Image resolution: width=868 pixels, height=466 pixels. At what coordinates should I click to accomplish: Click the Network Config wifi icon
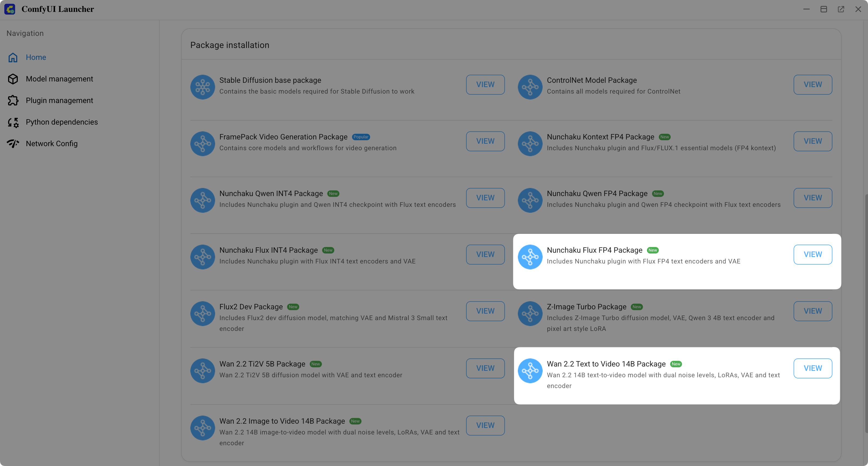13,144
